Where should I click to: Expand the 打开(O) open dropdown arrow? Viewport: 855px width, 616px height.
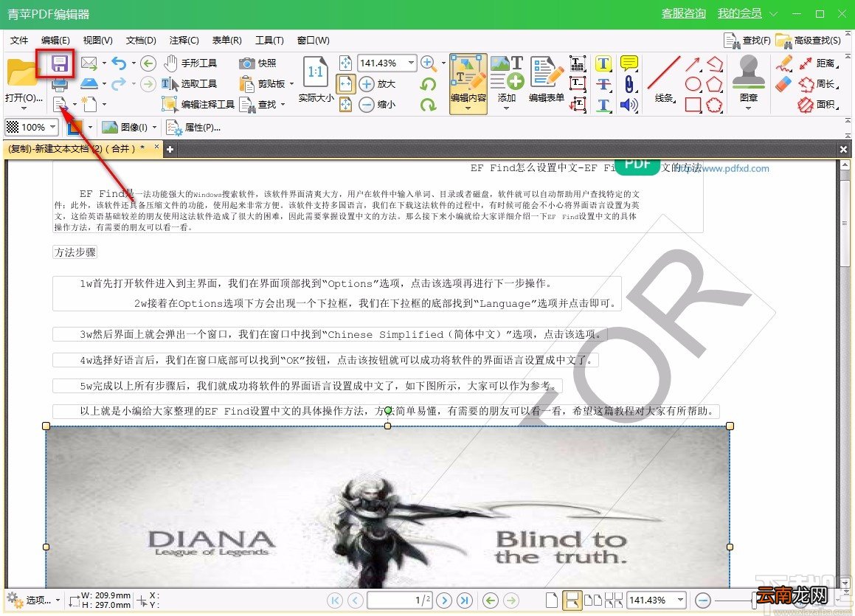[24, 108]
